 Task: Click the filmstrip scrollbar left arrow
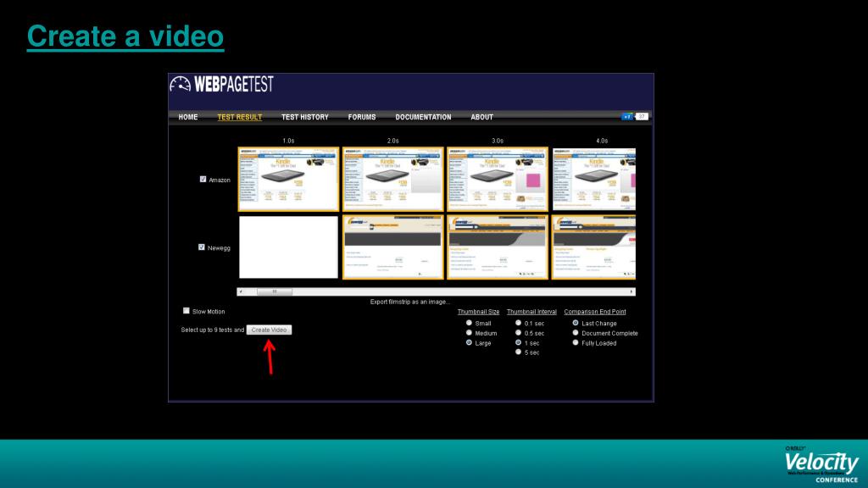click(x=241, y=291)
